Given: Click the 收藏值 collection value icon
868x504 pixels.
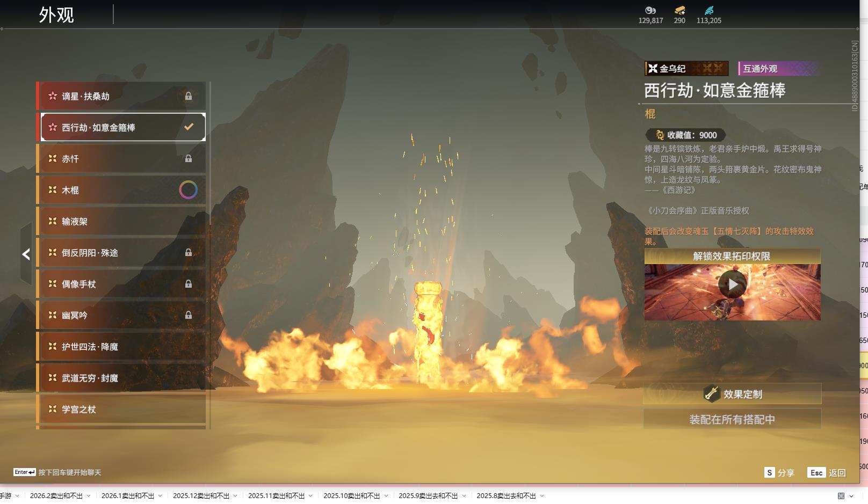Looking at the screenshot, I should pyautogui.click(x=660, y=135).
